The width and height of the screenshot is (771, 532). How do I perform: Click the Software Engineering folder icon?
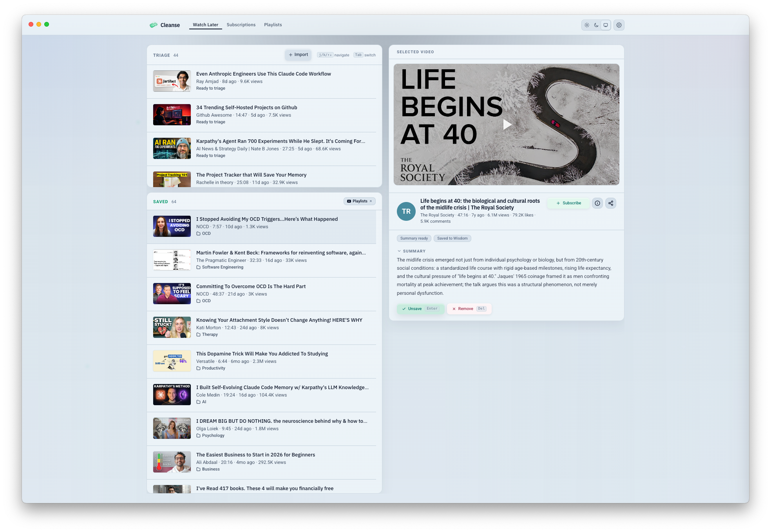(x=198, y=267)
